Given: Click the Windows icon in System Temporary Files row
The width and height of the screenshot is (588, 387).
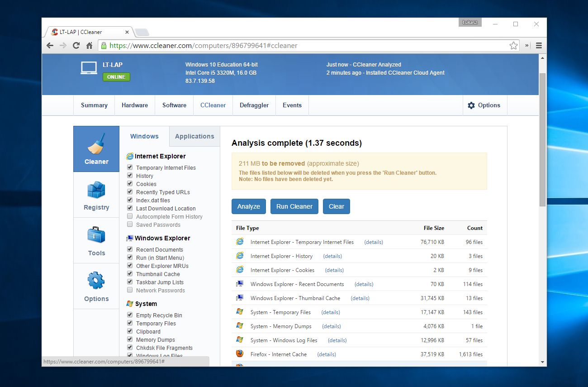Looking at the screenshot, I should 240,312.
